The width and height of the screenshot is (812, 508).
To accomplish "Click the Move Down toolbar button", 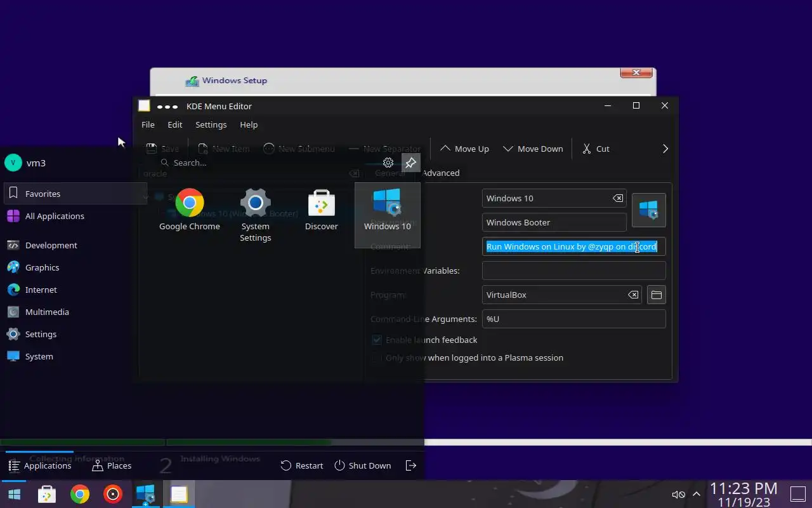I will 533,149.
